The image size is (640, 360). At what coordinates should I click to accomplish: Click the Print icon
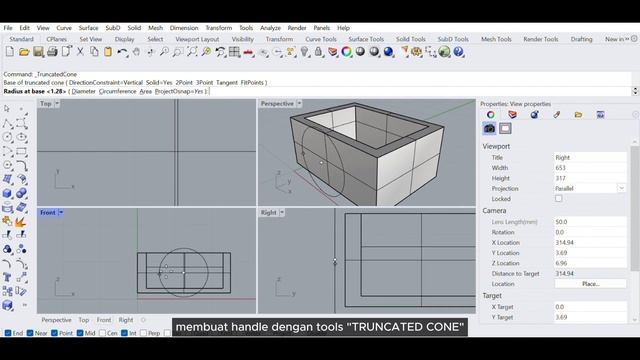(52, 52)
